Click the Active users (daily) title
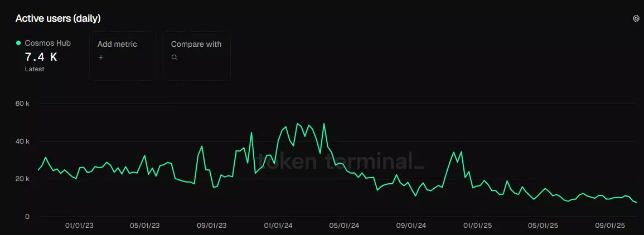The height and width of the screenshot is (235, 644). coord(58,18)
